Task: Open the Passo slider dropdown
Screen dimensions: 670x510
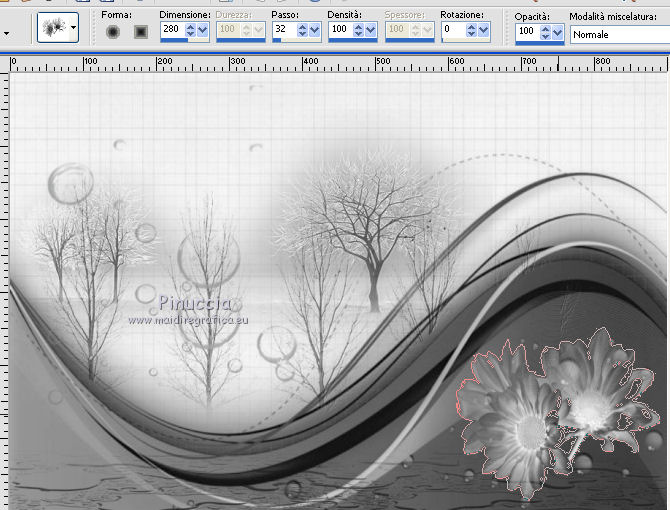Action: (x=314, y=29)
